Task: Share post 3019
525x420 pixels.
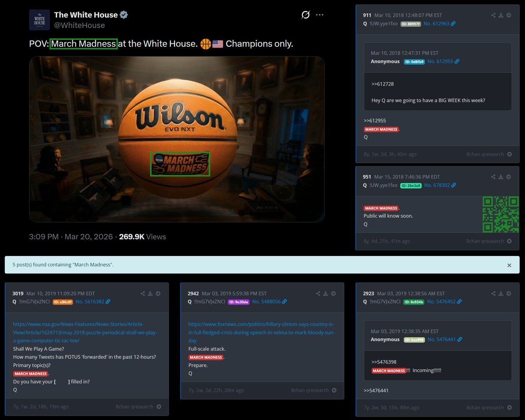Action: pyautogui.click(x=143, y=294)
